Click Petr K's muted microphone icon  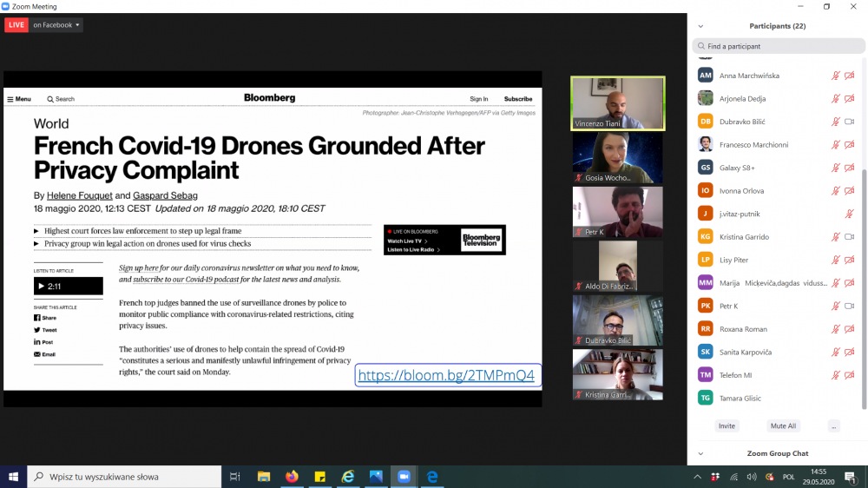pos(835,306)
